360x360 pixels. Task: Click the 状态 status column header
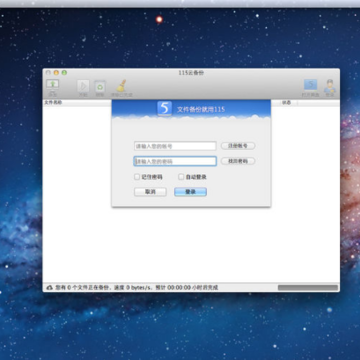(286, 103)
